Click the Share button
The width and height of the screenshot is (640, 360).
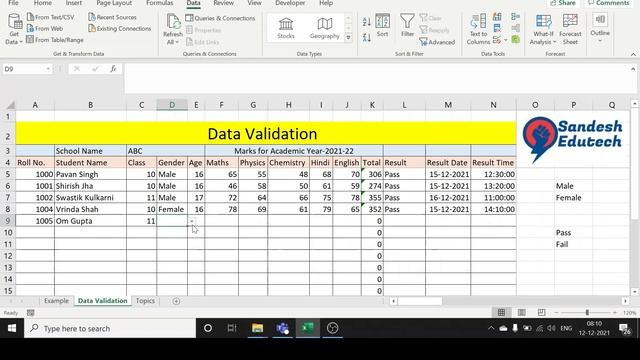[x=563, y=3]
